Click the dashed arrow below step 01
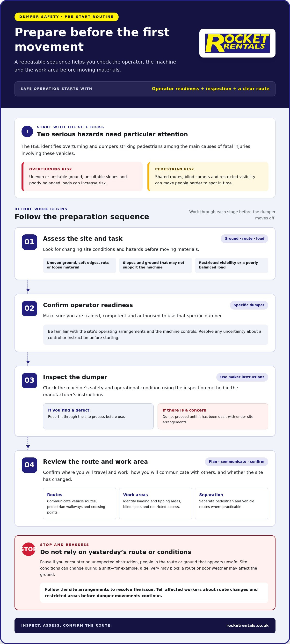The height and width of the screenshot is (644, 290). pyautogui.click(x=28, y=287)
